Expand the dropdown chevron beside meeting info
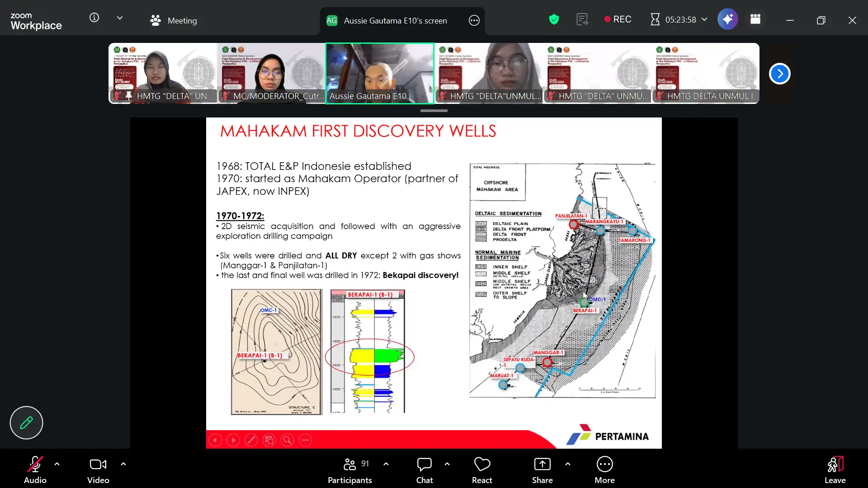This screenshot has width=868, height=488. tap(120, 18)
